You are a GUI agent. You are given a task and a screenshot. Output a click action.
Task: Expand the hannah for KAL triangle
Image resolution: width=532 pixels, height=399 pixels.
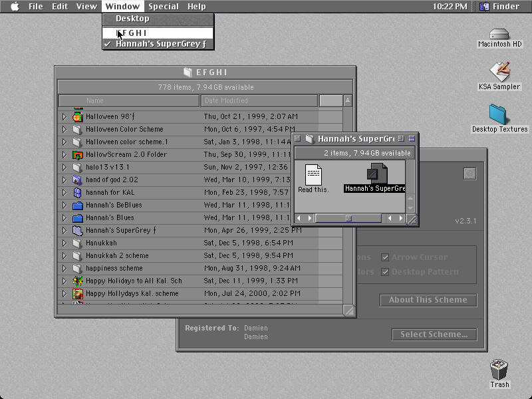65,193
